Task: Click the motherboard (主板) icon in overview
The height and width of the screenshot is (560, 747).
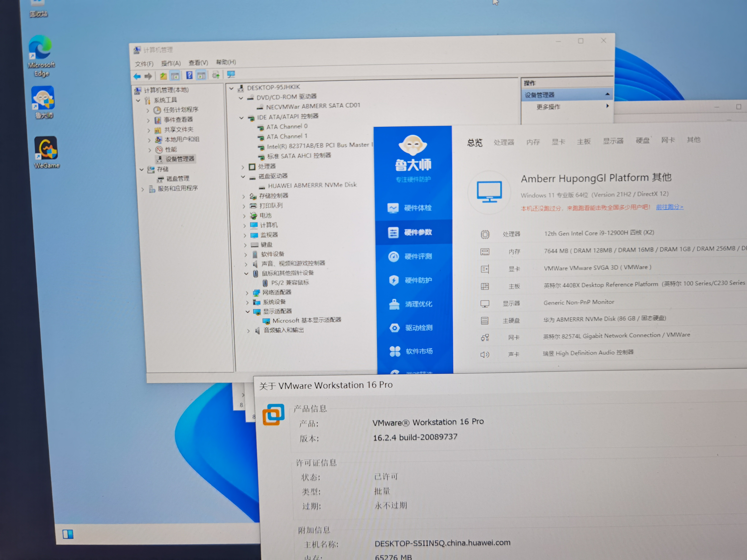Action: pyautogui.click(x=485, y=286)
